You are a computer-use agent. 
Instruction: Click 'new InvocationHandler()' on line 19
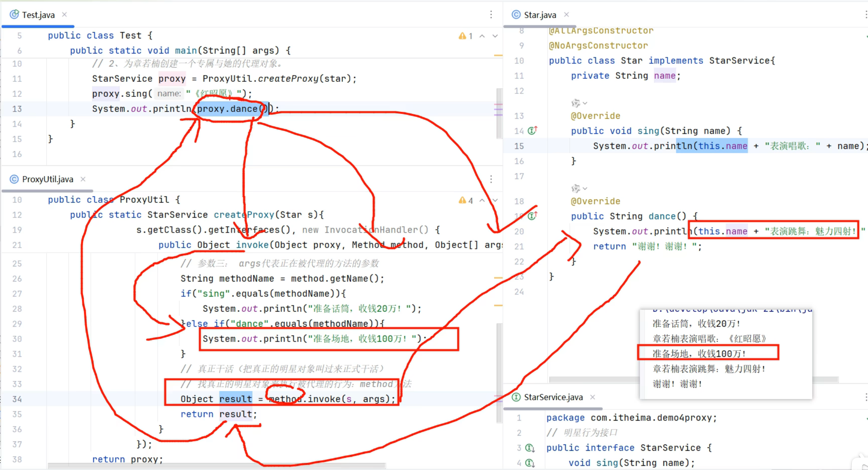click(x=365, y=230)
